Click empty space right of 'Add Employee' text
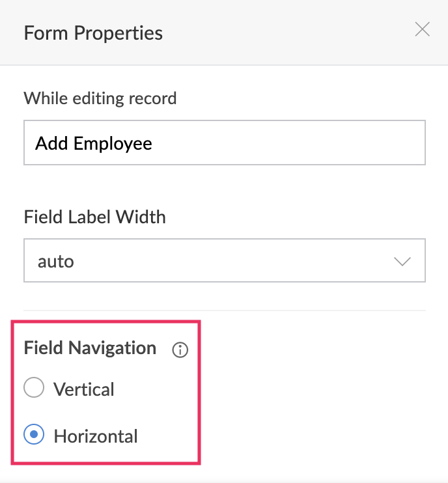This screenshot has height=483, width=448. click(293, 143)
